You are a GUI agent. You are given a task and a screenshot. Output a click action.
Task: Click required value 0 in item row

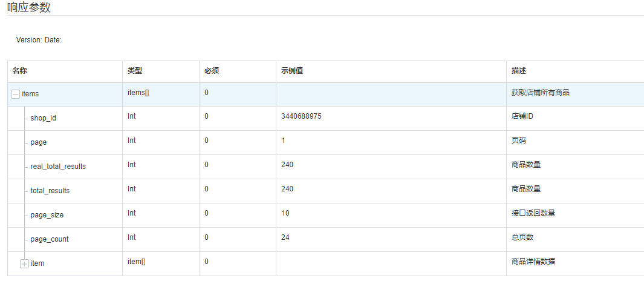(207, 262)
